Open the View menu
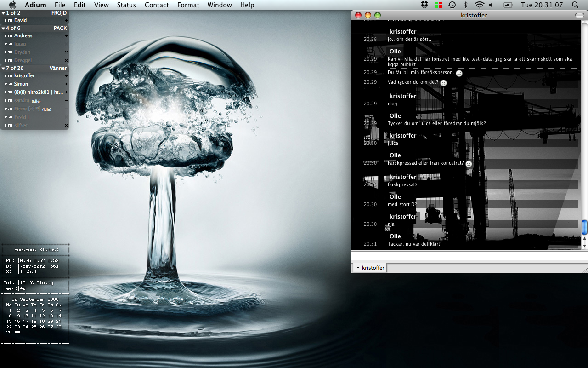The image size is (588, 368). point(102,5)
